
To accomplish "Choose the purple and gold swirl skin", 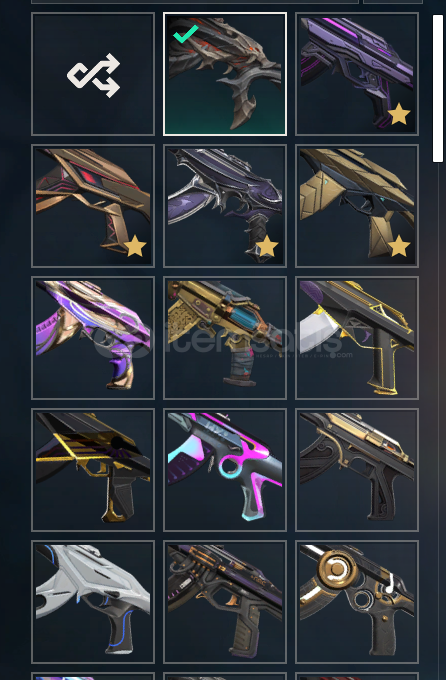I will [x=93, y=338].
